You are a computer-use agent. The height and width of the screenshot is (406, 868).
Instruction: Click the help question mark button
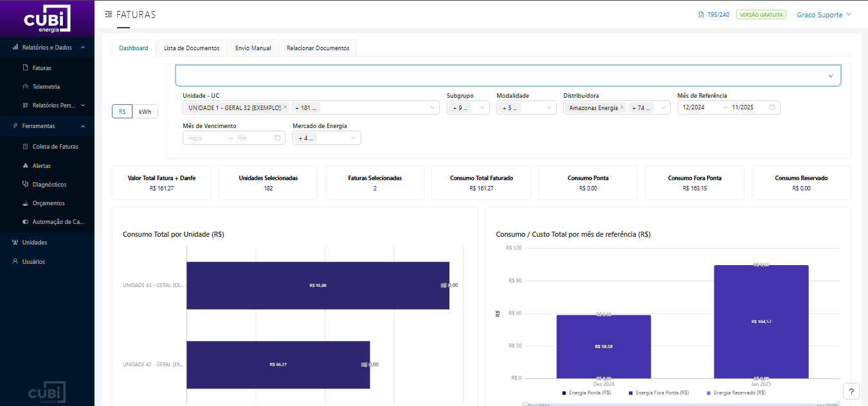pyautogui.click(x=851, y=391)
